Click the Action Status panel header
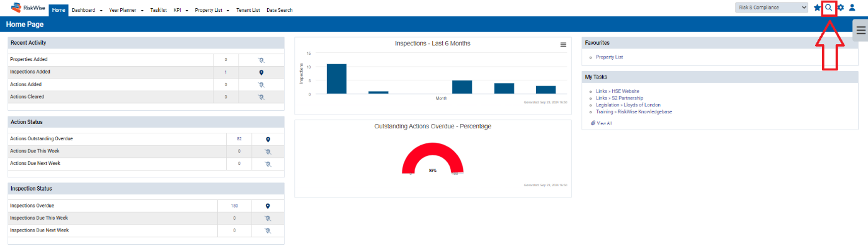The image size is (868, 246). 146,122
